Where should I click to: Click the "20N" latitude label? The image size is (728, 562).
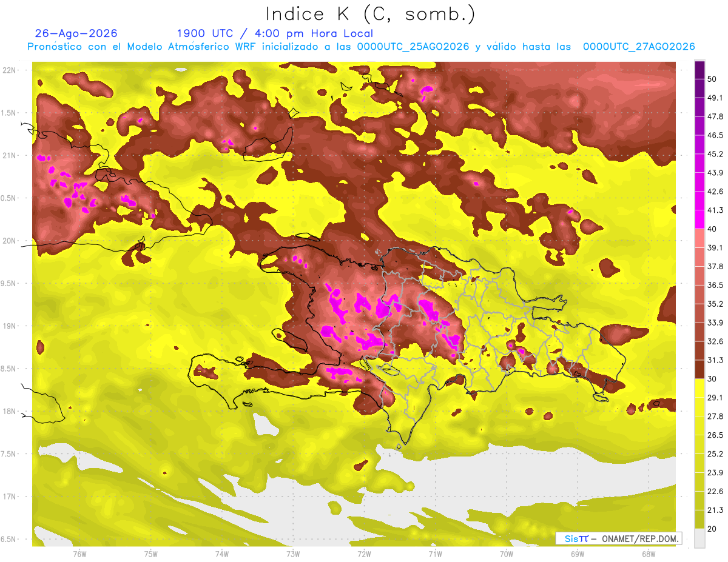[x=9, y=241]
